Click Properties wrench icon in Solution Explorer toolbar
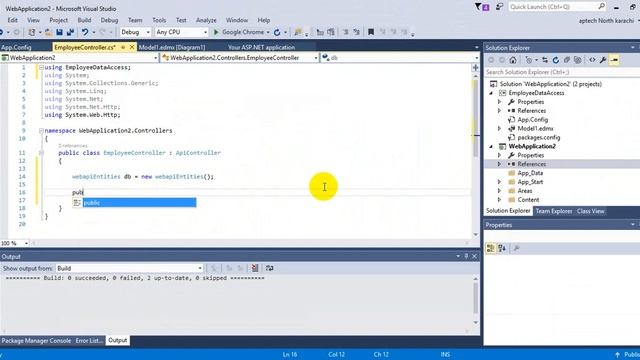Screen dimensions: 640x360 pos(603,60)
